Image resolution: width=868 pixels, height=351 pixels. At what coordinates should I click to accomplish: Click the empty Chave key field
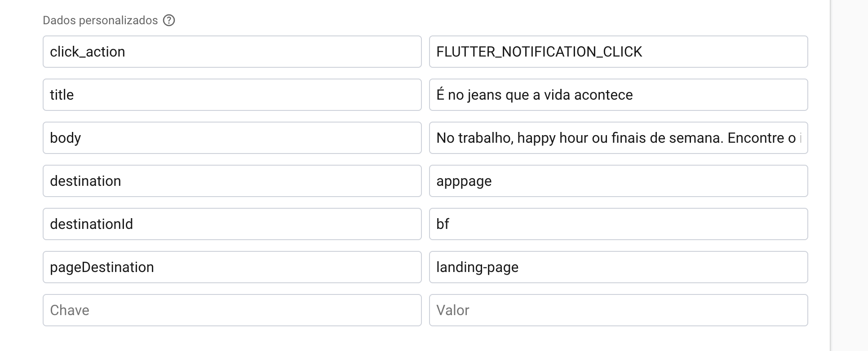pyautogui.click(x=232, y=310)
